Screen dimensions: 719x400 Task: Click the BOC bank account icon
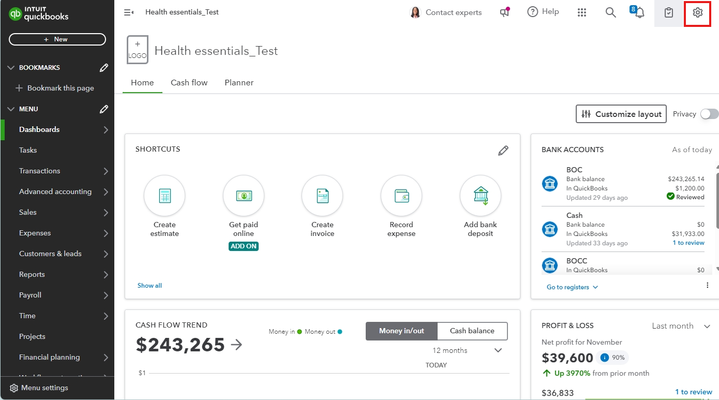click(x=550, y=183)
